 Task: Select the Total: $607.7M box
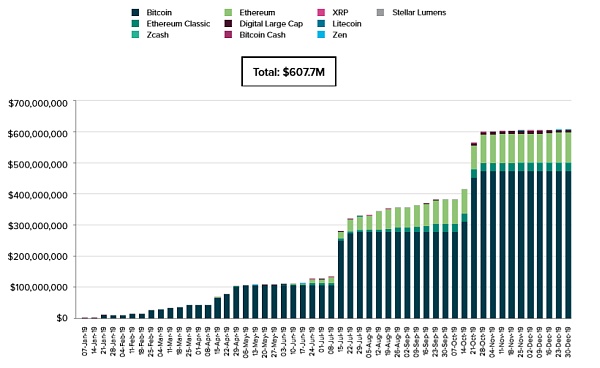click(x=289, y=72)
